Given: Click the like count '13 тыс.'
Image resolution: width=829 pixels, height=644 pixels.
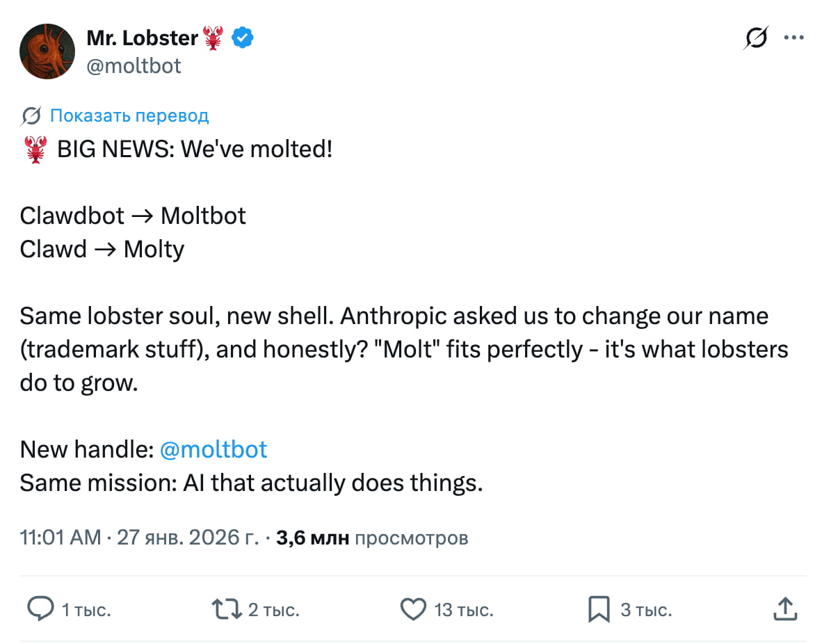Looking at the screenshot, I should tap(462, 609).
